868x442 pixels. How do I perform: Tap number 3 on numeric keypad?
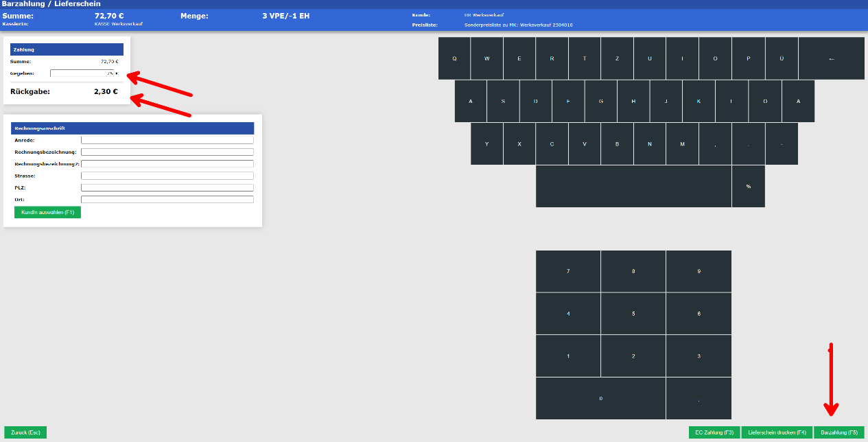pyautogui.click(x=699, y=356)
